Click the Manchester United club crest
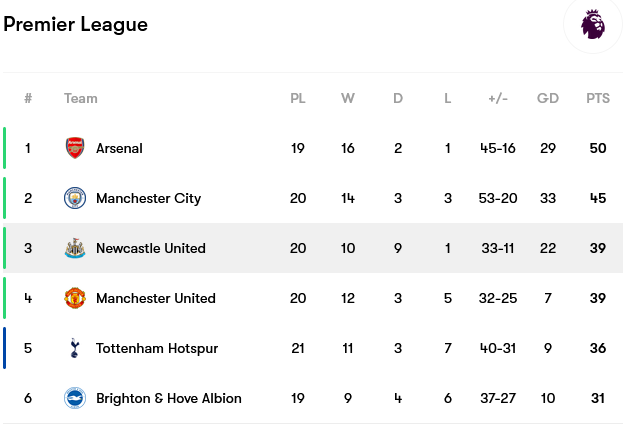The height and width of the screenshot is (424, 623). [x=75, y=298]
